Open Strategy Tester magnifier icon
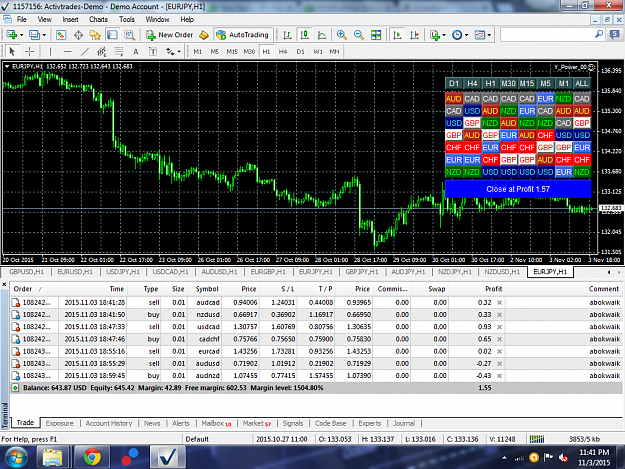This screenshot has width=625, height=469. click(130, 35)
